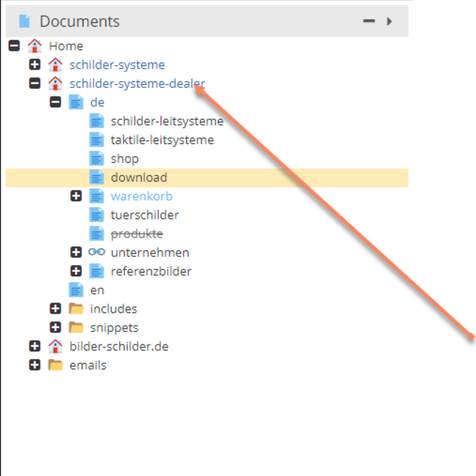Click the Documents panel header icon

coord(24,22)
